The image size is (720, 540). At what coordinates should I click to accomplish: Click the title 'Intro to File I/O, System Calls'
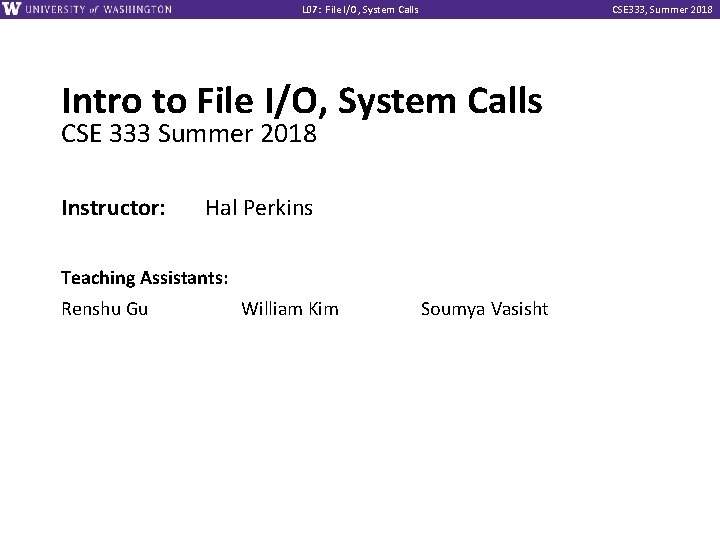(302, 102)
